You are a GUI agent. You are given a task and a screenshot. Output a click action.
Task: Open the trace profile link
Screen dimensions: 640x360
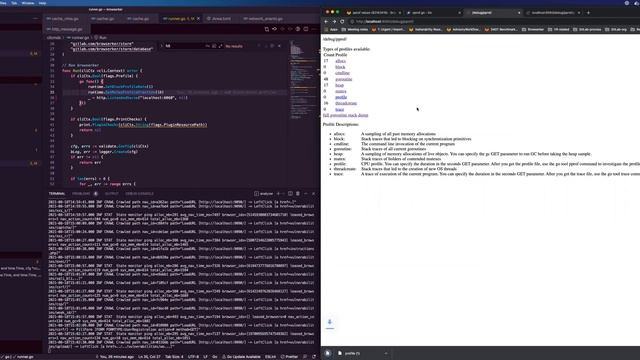(340, 109)
